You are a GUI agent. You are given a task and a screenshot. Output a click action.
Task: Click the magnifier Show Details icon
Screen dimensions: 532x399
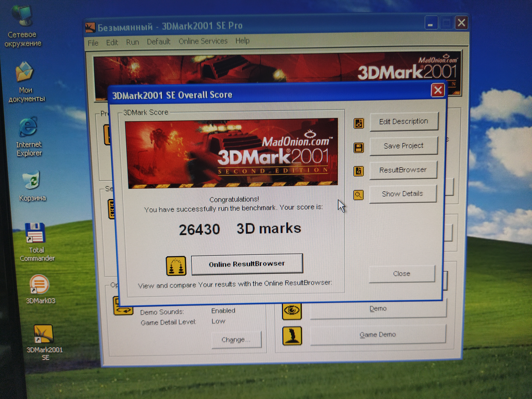point(358,195)
